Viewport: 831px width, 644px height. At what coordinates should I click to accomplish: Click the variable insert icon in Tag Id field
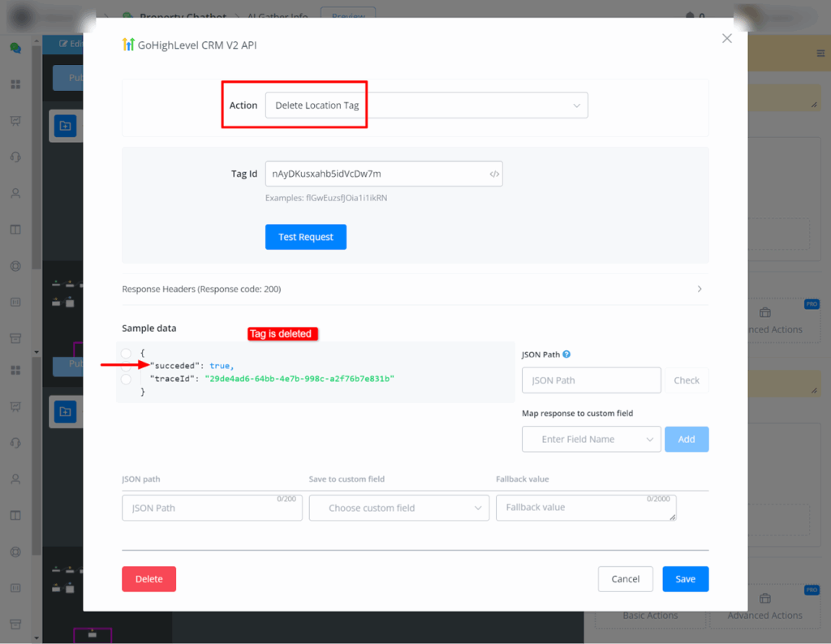[x=494, y=174]
